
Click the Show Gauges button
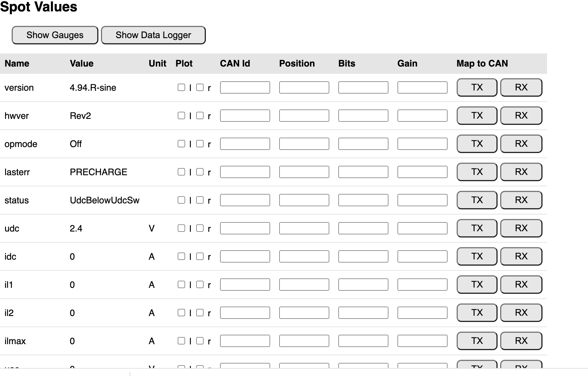tap(55, 35)
